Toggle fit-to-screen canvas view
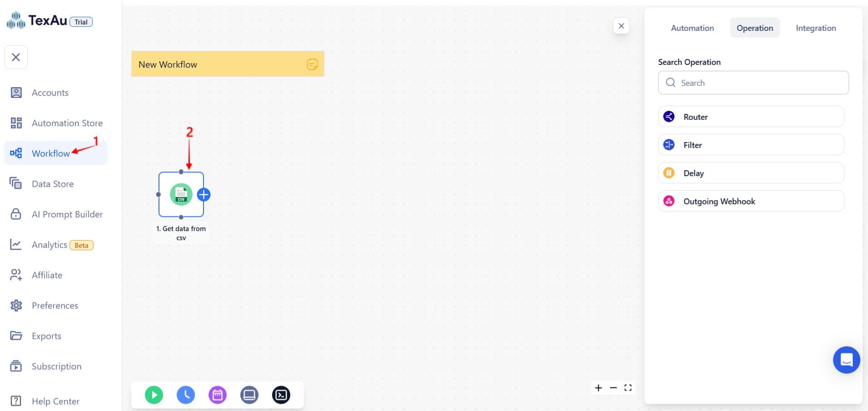 click(628, 388)
